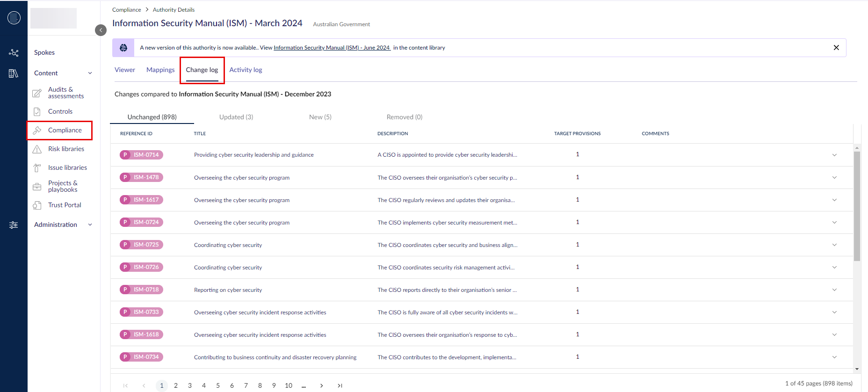Viewport: 868px width, 392px height.
Task: Go to page 10 in pagination
Action: point(289,385)
